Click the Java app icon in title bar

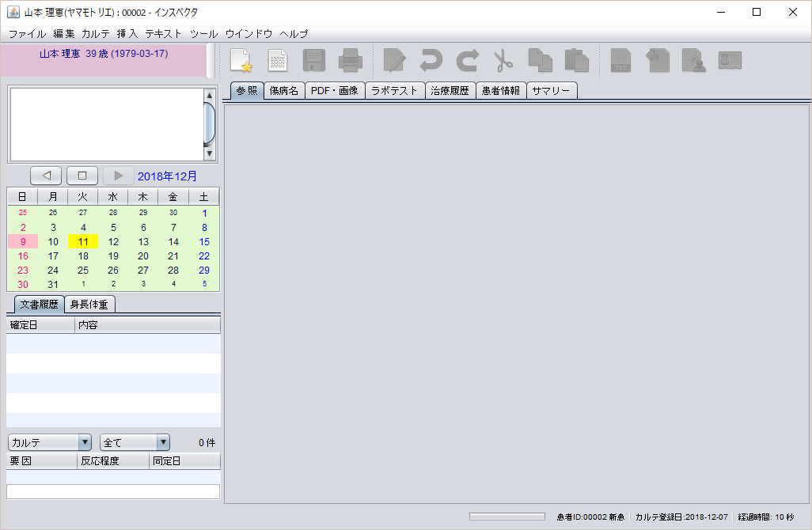pyautogui.click(x=13, y=12)
